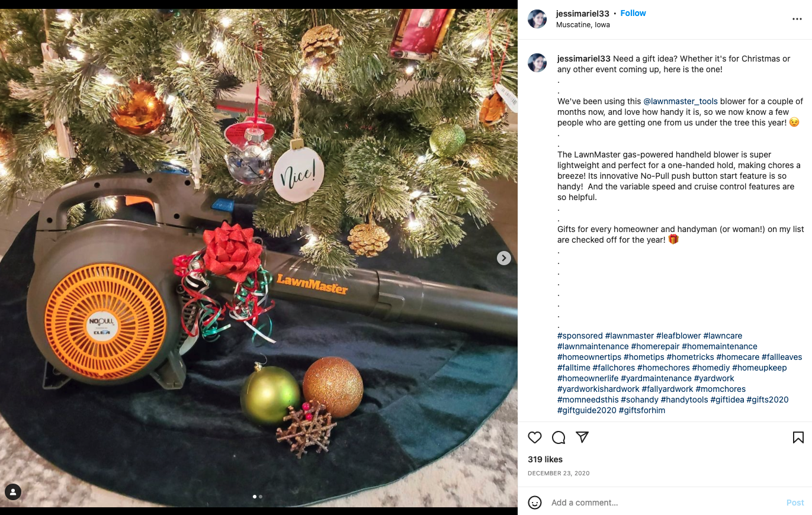Open the three-dot more options menu
Screen dimensions: 812x515
point(797,19)
